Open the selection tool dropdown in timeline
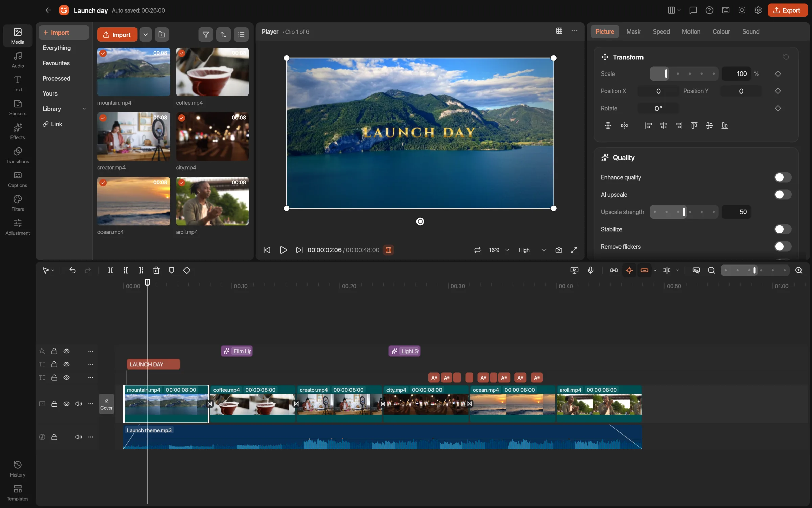 click(53, 270)
